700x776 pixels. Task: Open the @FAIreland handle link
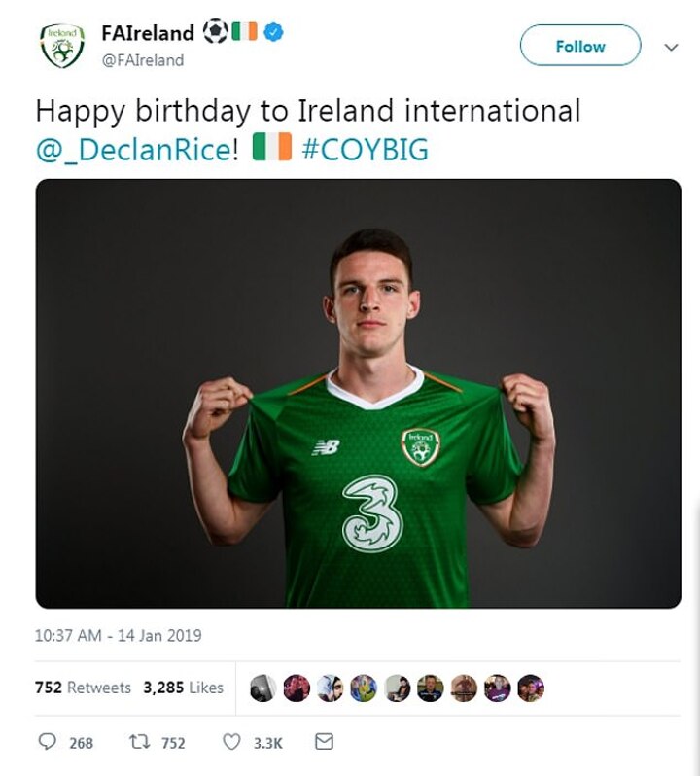click(142, 60)
